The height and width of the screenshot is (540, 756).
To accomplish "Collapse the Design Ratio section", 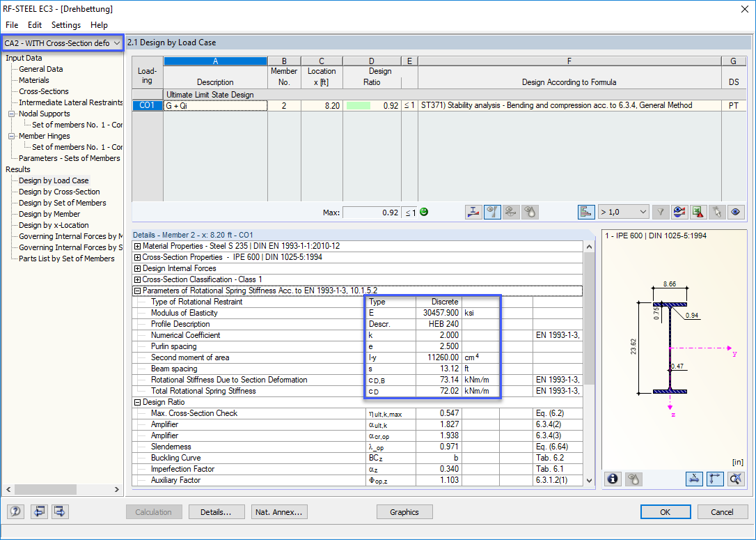I will pyautogui.click(x=137, y=402).
